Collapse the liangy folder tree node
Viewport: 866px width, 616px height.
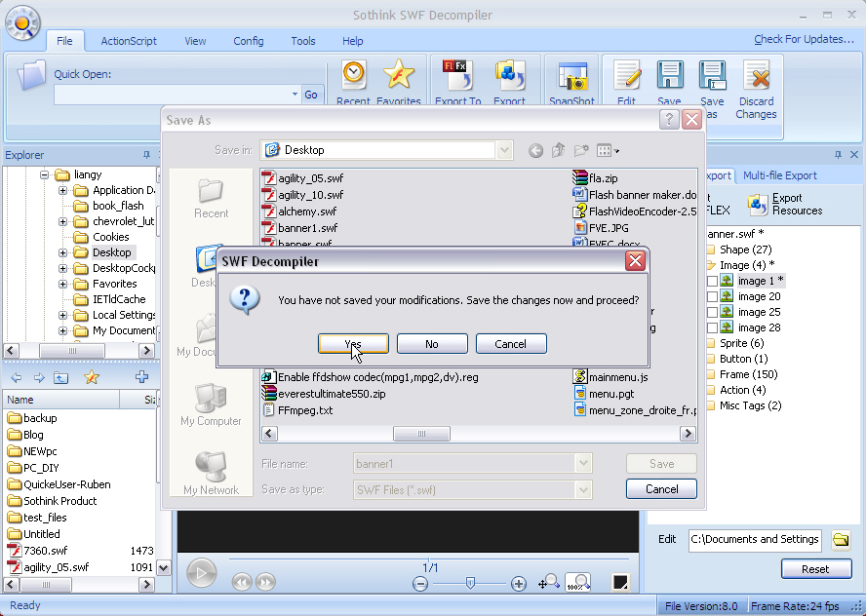(x=44, y=175)
